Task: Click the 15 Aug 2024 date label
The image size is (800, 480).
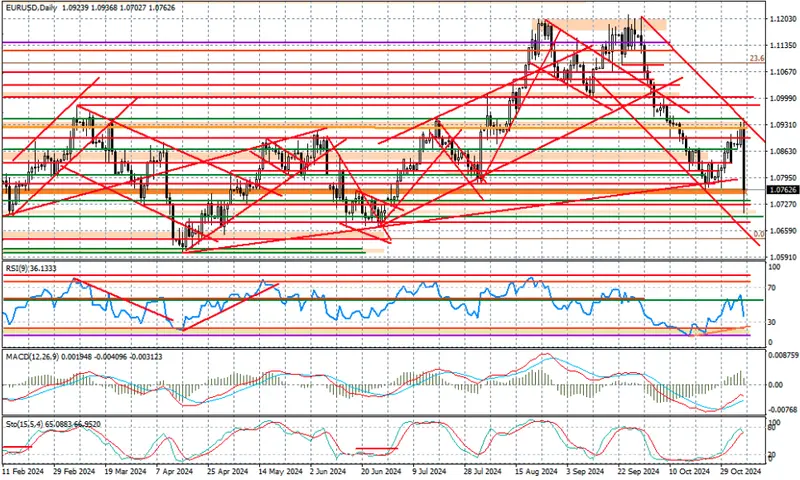Action: pyautogui.click(x=536, y=471)
